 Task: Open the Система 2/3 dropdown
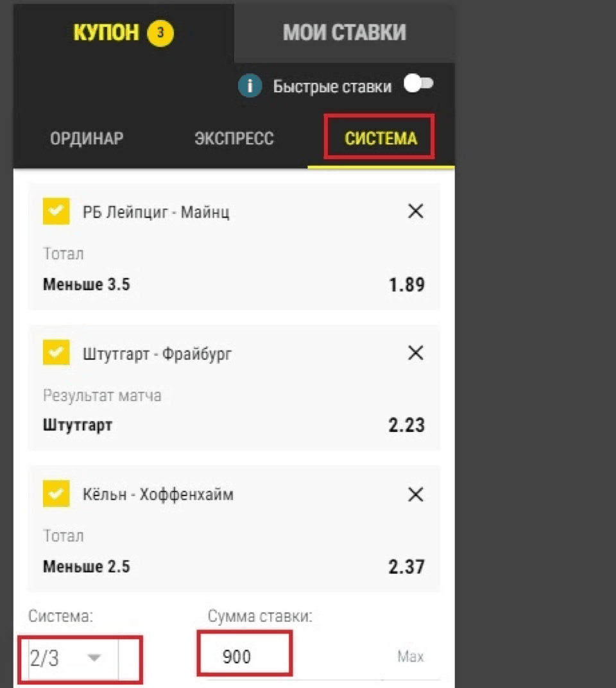tap(74, 658)
